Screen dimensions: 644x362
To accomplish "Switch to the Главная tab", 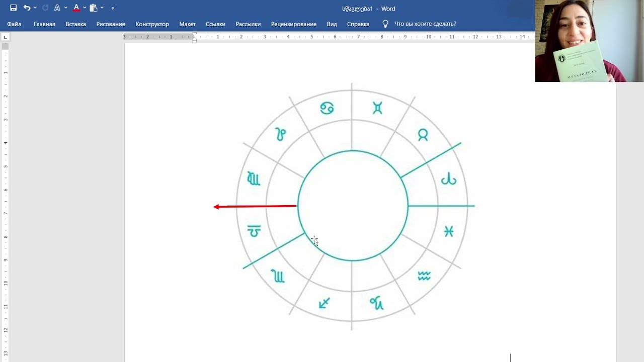I will pos(44,24).
